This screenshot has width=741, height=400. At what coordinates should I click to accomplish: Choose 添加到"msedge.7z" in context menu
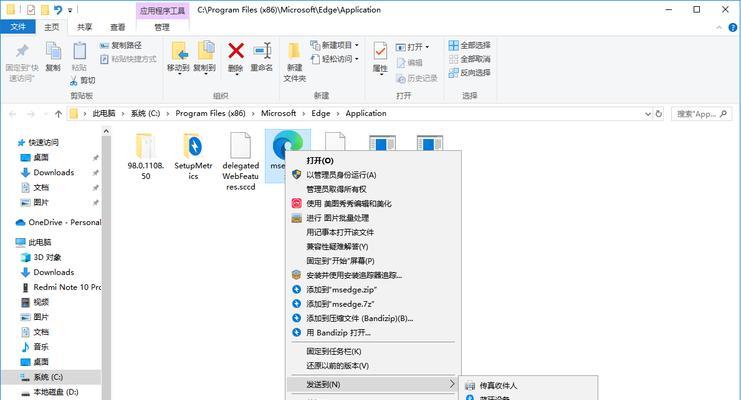coord(371,304)
